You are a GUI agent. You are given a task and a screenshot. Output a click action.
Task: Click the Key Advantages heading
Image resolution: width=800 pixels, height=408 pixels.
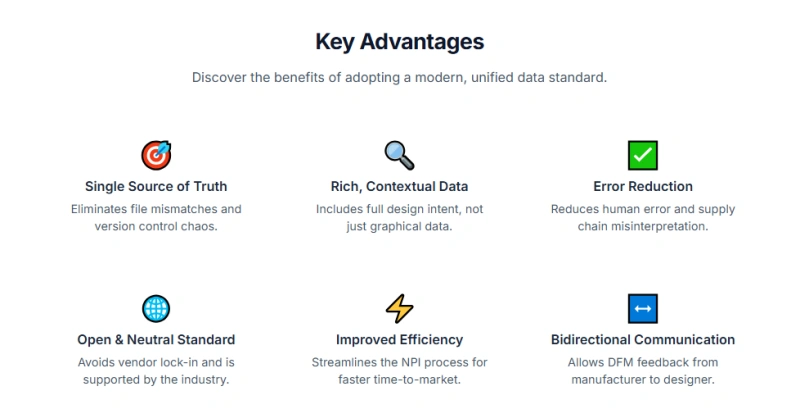click(399, 41)
